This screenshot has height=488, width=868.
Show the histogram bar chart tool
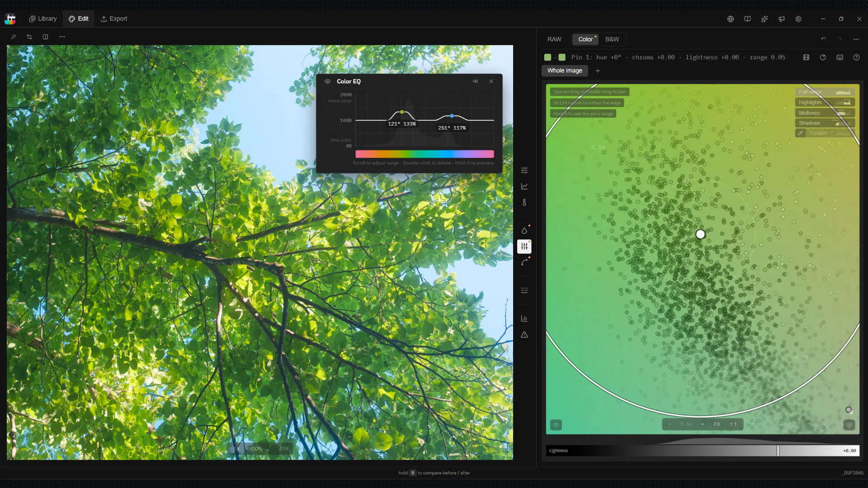tap(524, 319)
